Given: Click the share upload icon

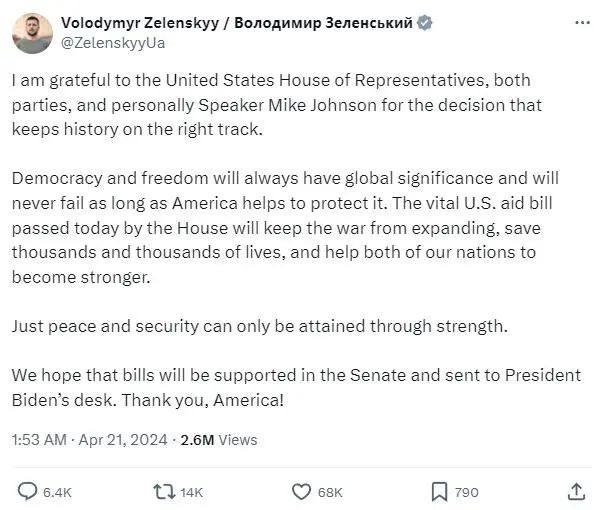Looking at the screenshot, I should pos(576,491).
